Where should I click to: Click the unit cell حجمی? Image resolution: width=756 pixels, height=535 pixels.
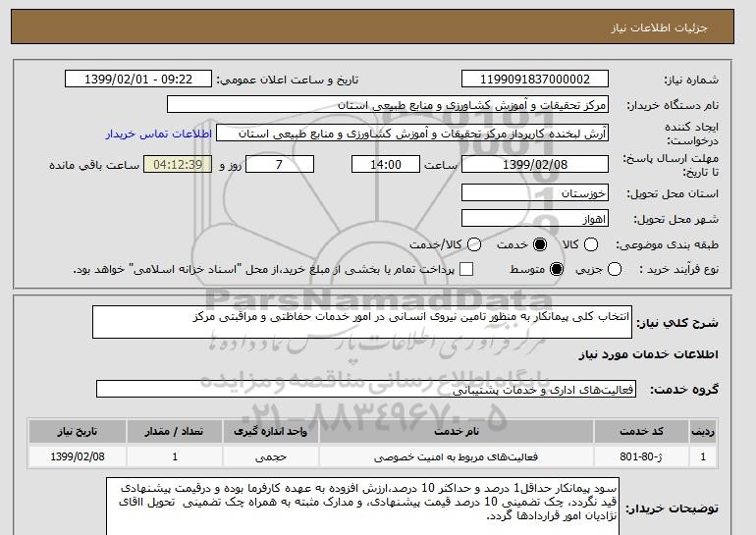click(270, 456)
